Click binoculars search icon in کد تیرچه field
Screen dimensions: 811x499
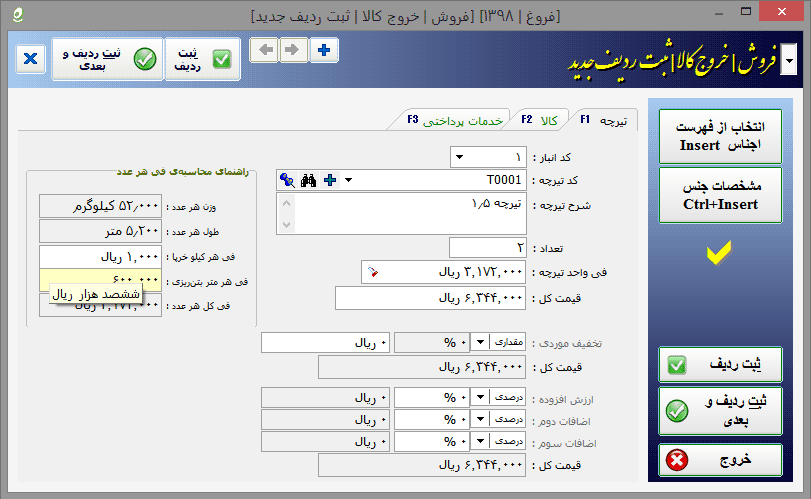[308, 180]
